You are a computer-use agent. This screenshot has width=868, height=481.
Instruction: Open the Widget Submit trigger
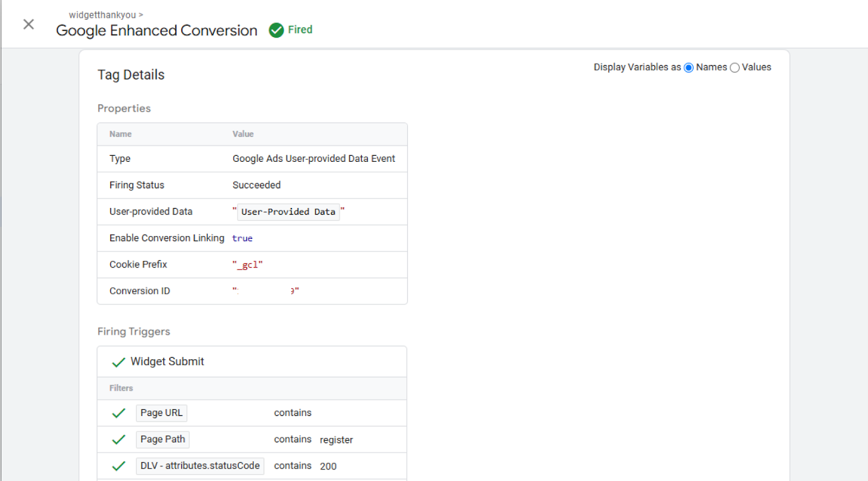167,362
